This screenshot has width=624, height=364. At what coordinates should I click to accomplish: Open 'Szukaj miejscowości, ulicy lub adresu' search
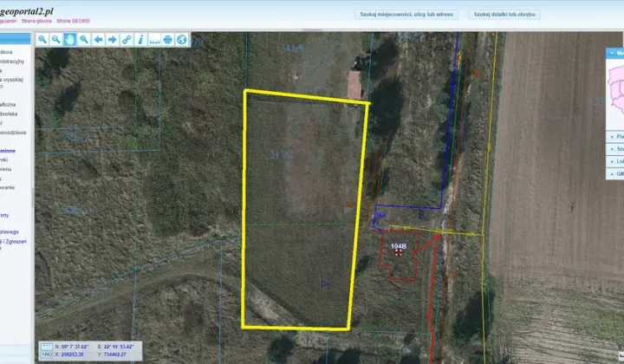[x=406, y=15]
